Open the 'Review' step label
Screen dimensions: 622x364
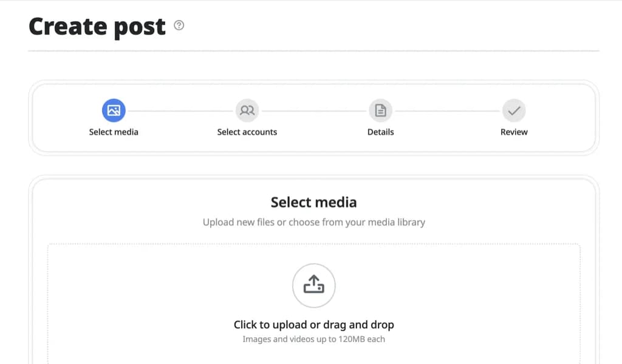click(514, 132)
